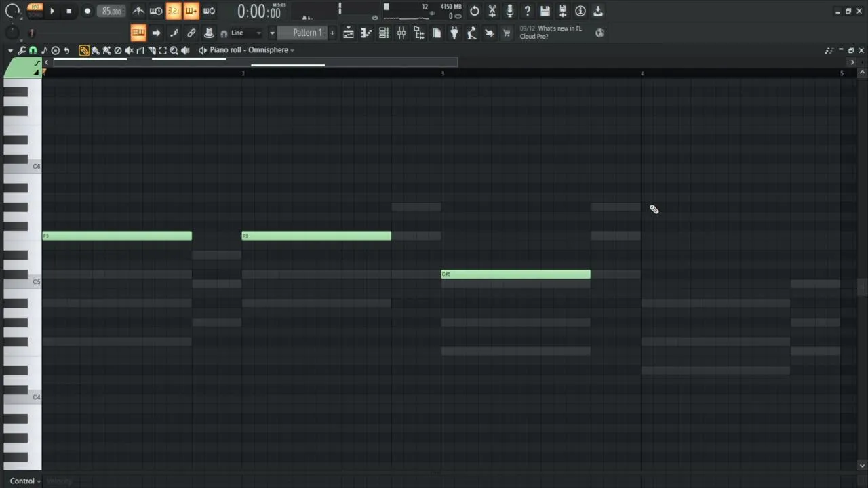
Task: Select the Mute tool
Action: point(129,50)
